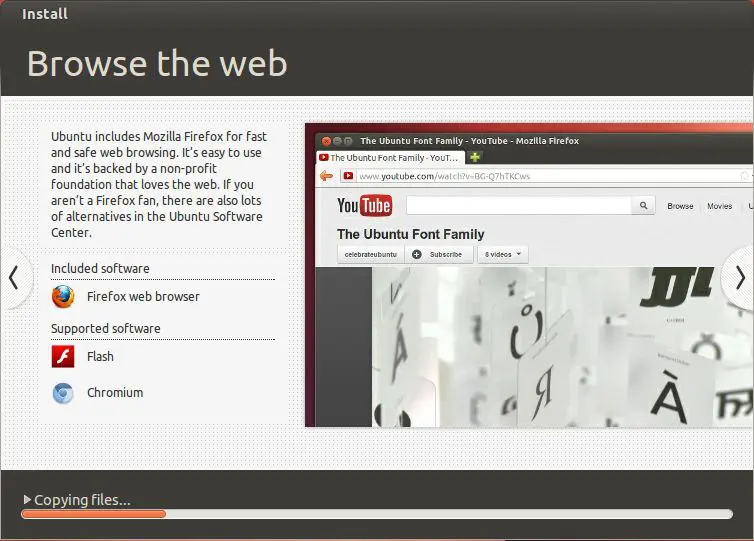
Task: Click the Copying files... status text
Action: pyautogui.click(x=82, y=500)
